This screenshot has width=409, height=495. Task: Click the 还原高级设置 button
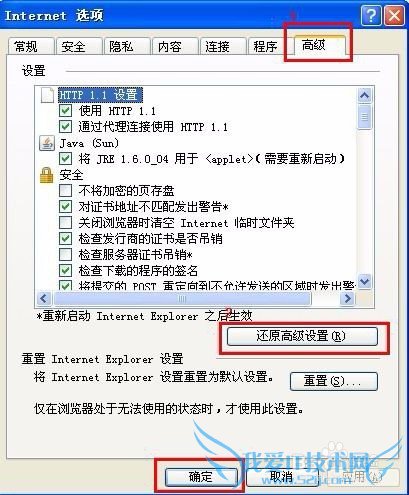click(x=302, y=336)
